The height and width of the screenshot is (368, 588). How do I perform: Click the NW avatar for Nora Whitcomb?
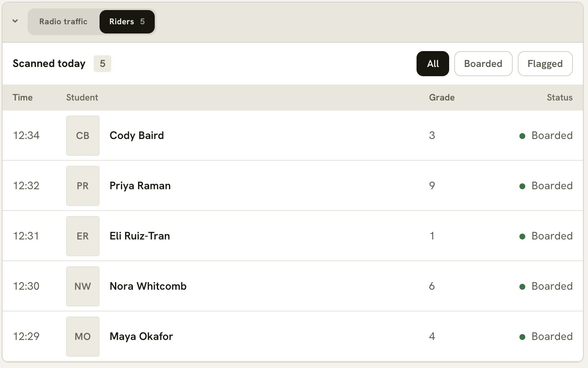coord(83,286)
